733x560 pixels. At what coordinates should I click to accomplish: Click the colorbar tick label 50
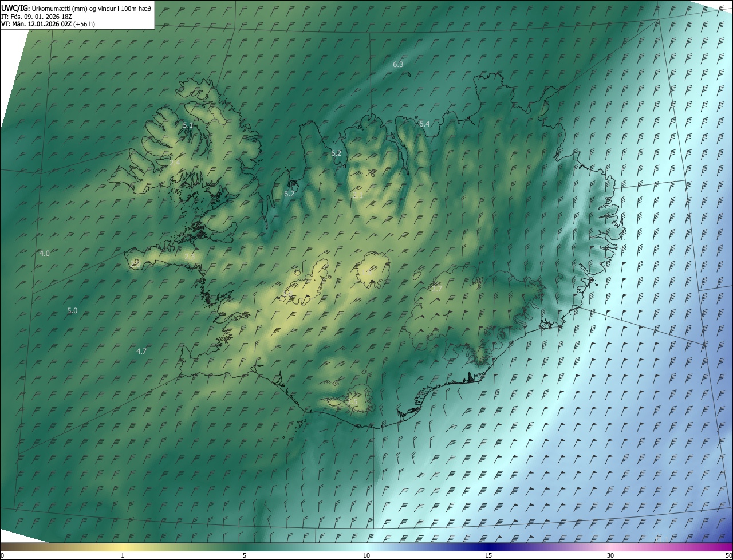tap(728, 555)
